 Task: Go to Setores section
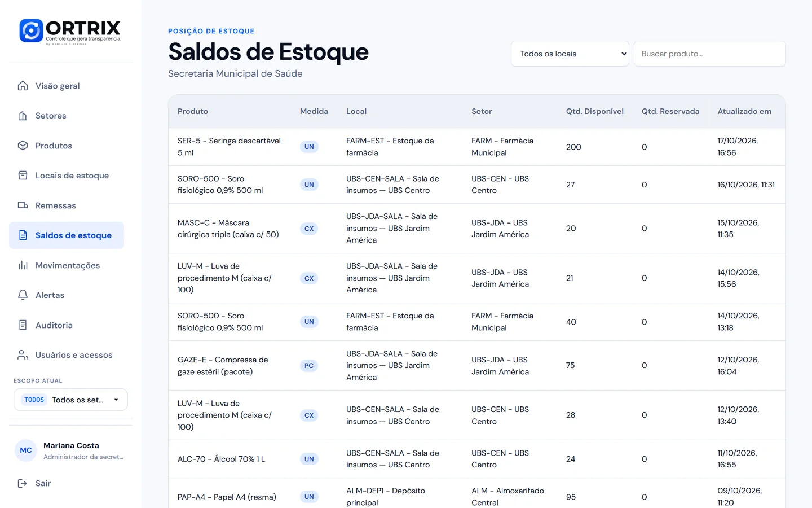coord(67,116)
